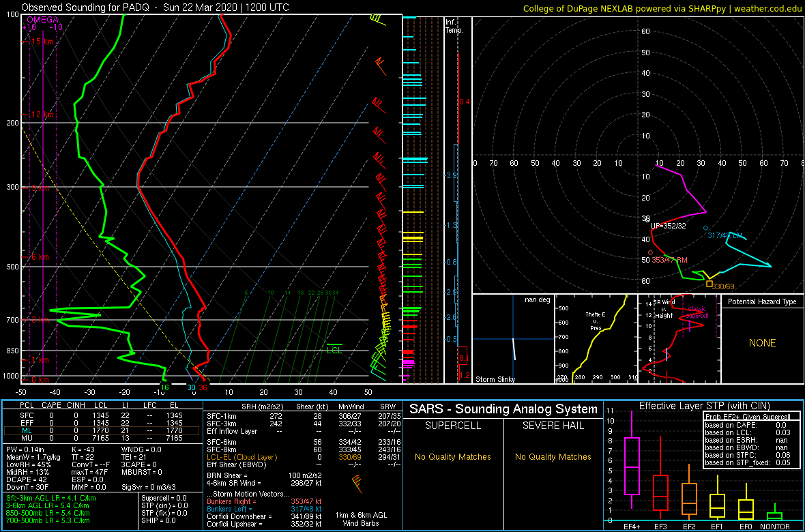This screenshot has height=532, width=805.
Task: Click the 317/48 LM storm motion marker
Action: click(x=705, y=228)
